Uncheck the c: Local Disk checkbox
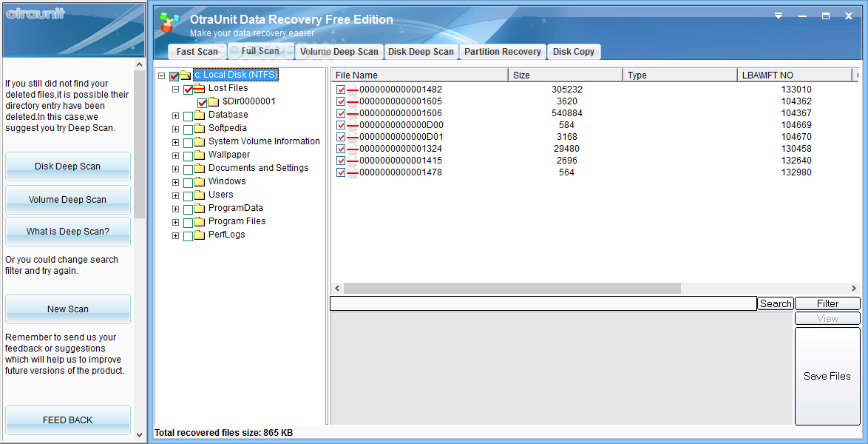 pos(174,76)
